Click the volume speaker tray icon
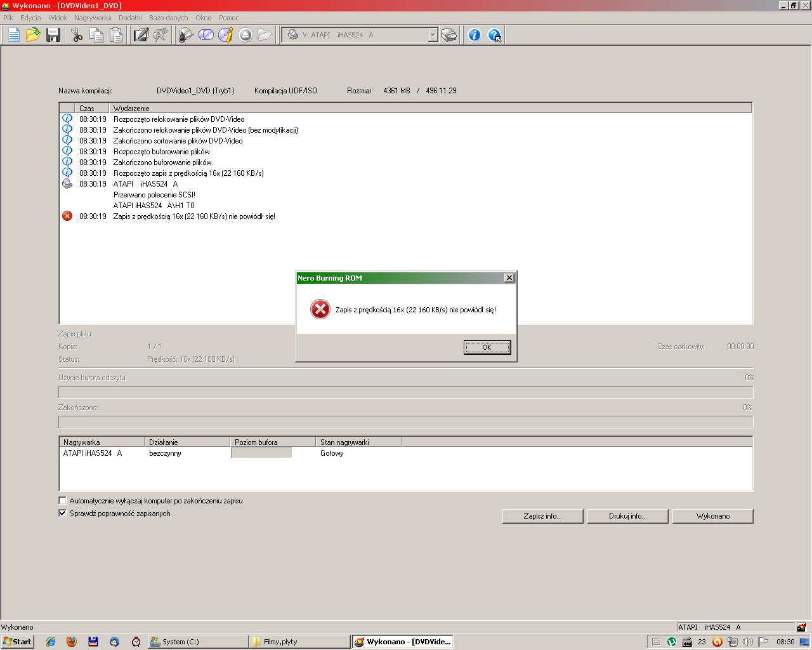This screenshot has height=650, width=812. (748, 642)
